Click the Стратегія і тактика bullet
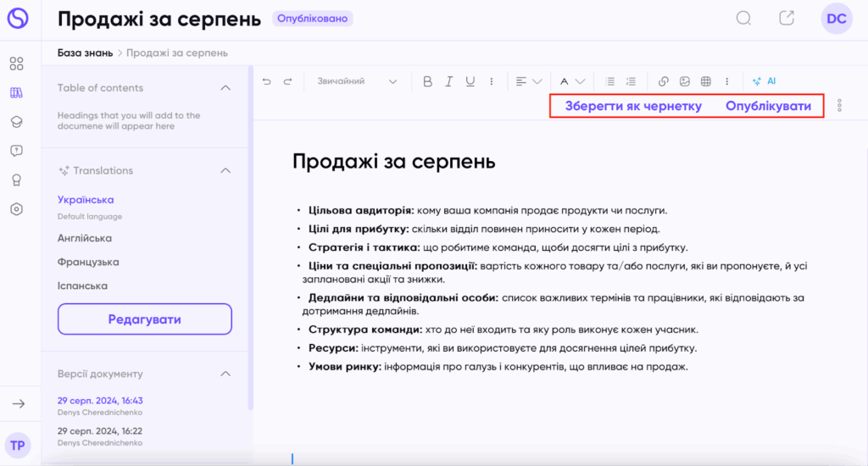Image resolution: width=868 pixels, height=466 pixels. coord(498,248)
